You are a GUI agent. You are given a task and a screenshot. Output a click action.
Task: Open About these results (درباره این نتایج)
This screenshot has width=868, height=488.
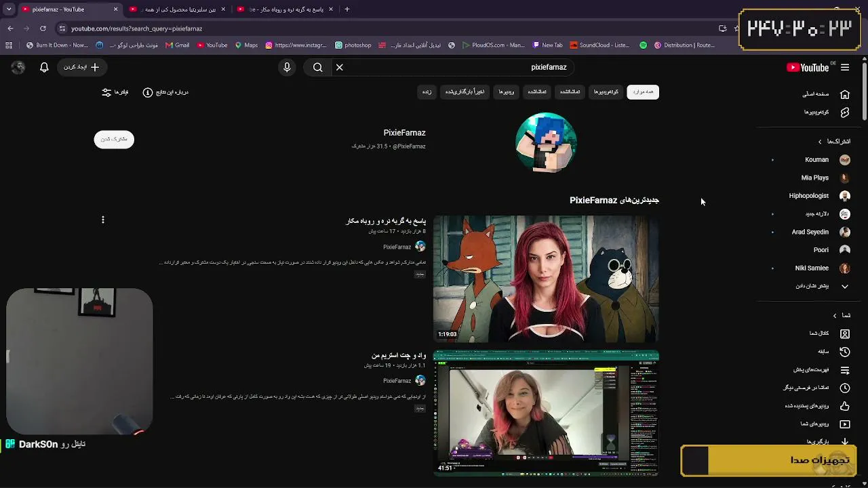(165, 92)
